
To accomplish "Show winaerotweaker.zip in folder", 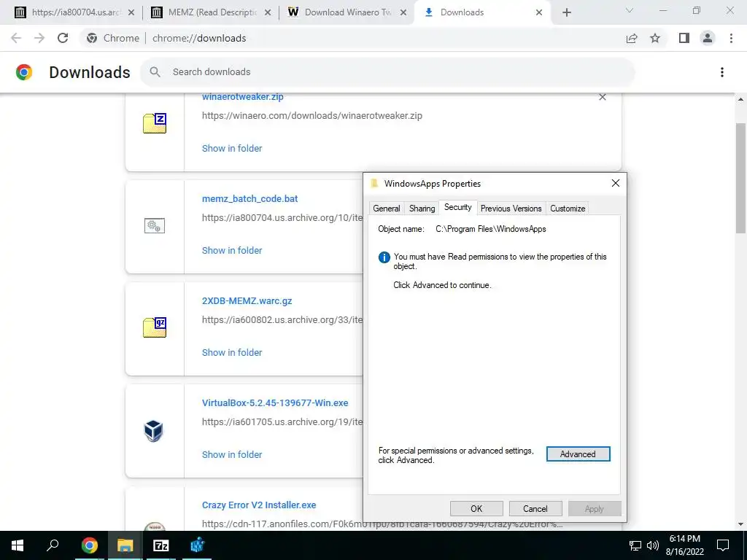I will pos(232,149).
